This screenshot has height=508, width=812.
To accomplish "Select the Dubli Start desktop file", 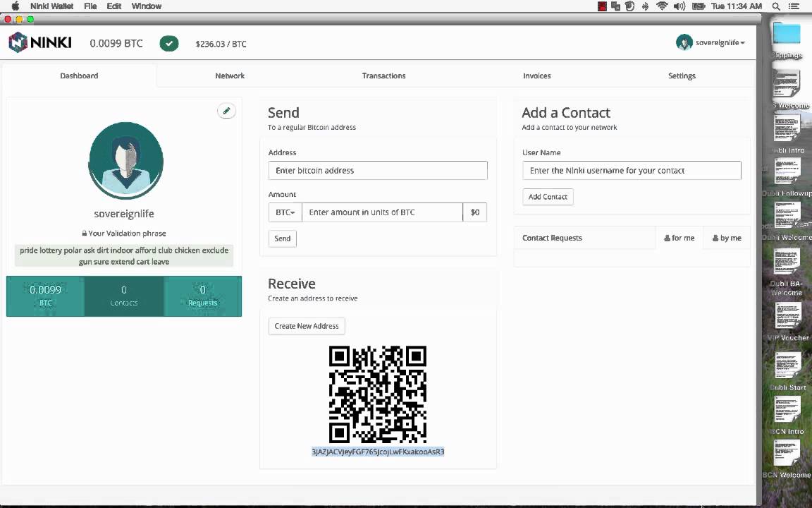I will (787, 370).
